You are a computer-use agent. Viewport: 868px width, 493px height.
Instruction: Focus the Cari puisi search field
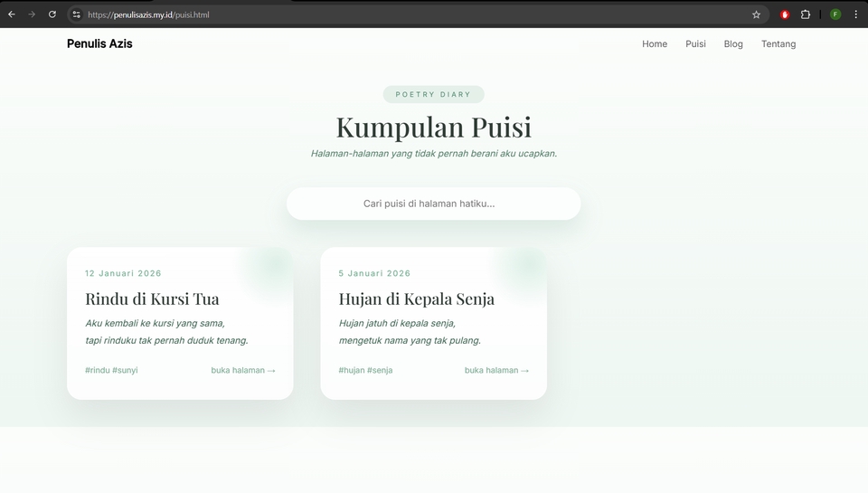click(433, 204)
